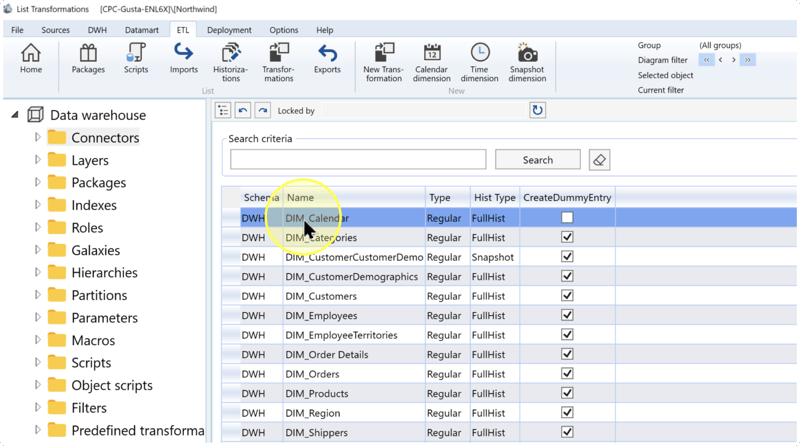Click the application icon in title bar

click(x=7, y=9)
